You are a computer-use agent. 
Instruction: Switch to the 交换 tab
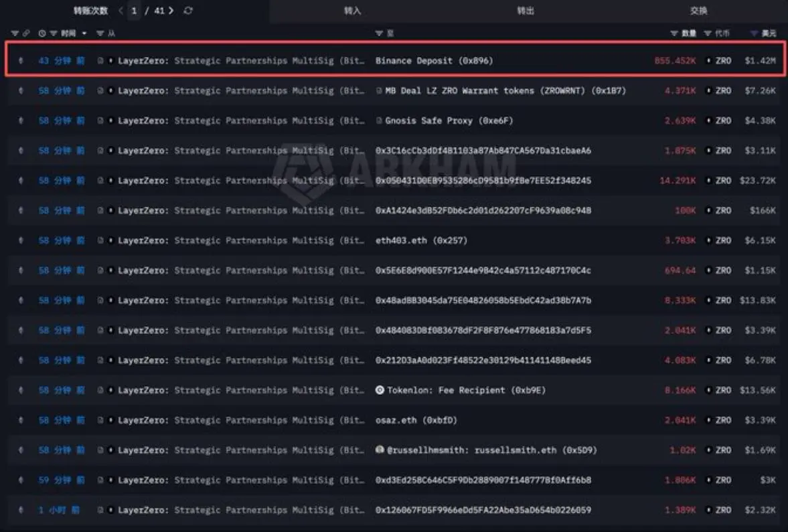[698, 11]
